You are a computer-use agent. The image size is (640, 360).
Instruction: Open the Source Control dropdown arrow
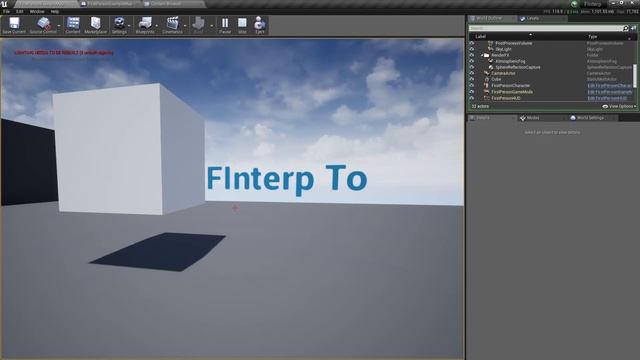click(59, 25)
